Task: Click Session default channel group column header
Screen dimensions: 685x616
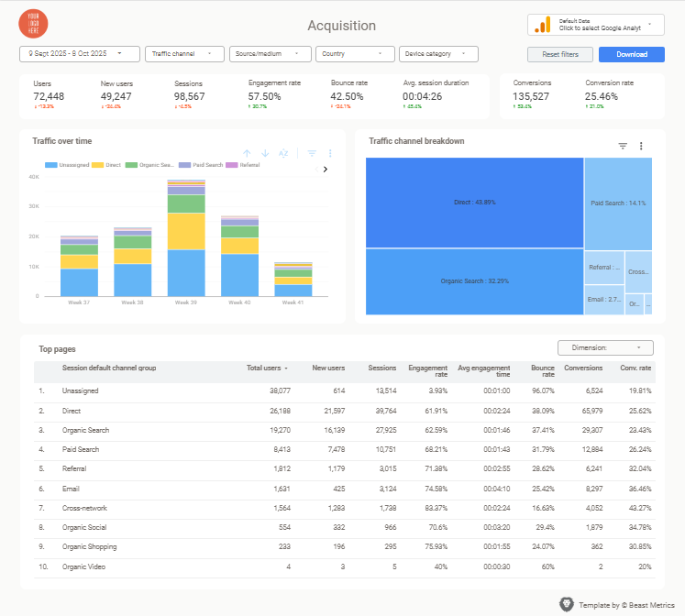Action: click(x=109, y=368)
